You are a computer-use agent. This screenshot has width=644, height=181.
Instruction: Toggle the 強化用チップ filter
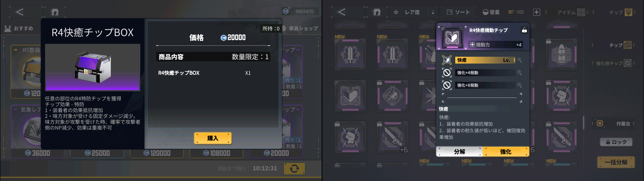(x=614, y=63)
